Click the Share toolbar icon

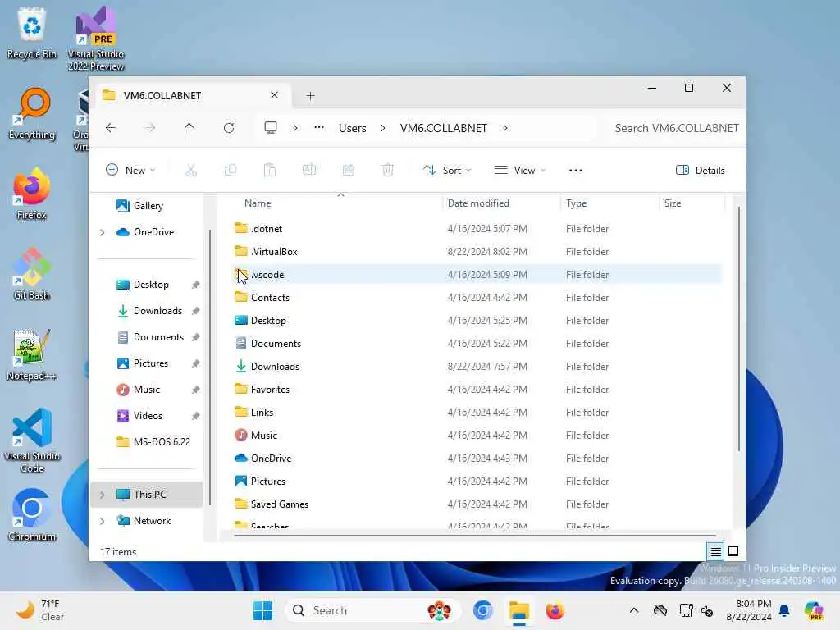[x=348, y=171]
